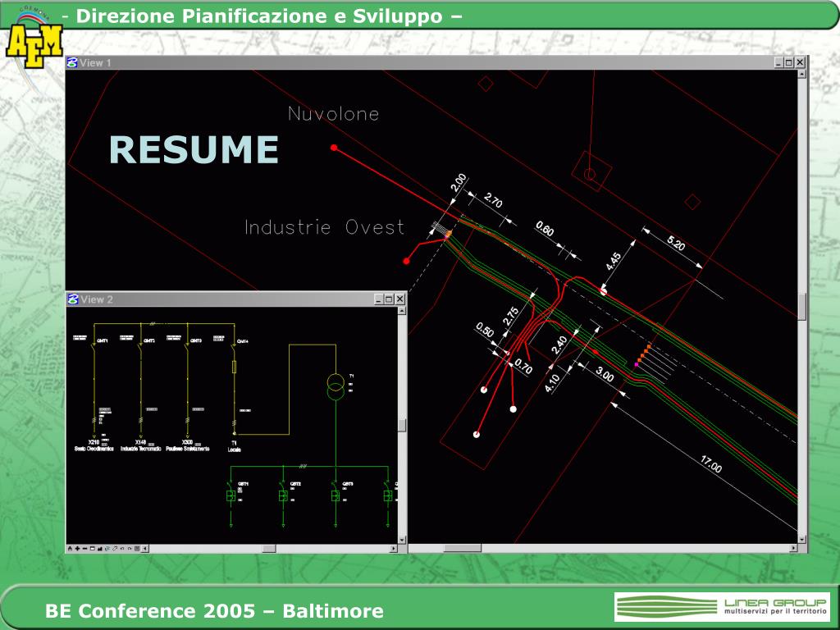
Task: Click the QBT2 breaker label in View 2
Action: pyautogui.click(x=295, y=484)
